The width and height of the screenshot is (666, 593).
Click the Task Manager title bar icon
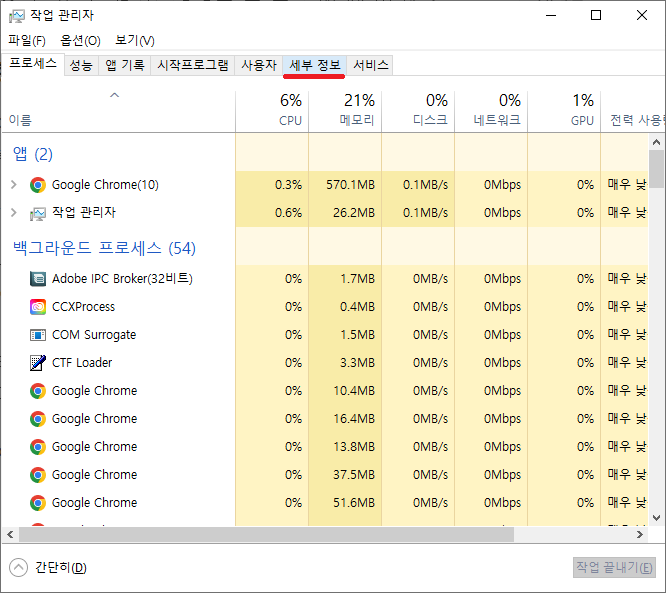[17, 16]
